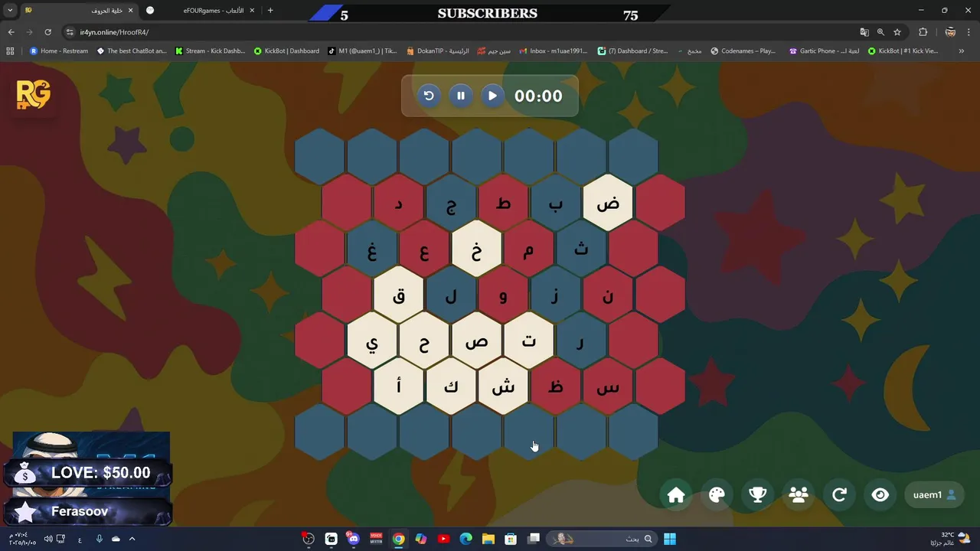The image size is (980, 551).
Task: Select the hexagon with letter ت
Action: click(529, 341)
